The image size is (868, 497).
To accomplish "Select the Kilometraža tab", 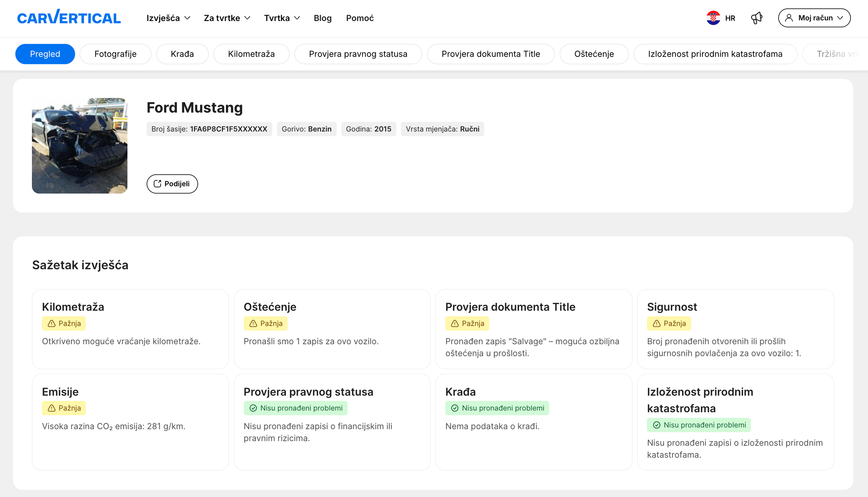I will [x=251, y=54].
